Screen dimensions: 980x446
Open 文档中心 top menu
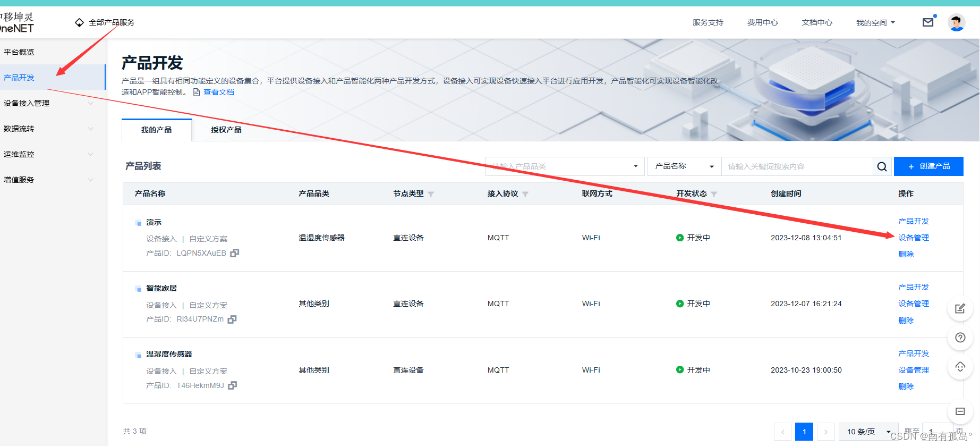point(817,22)
